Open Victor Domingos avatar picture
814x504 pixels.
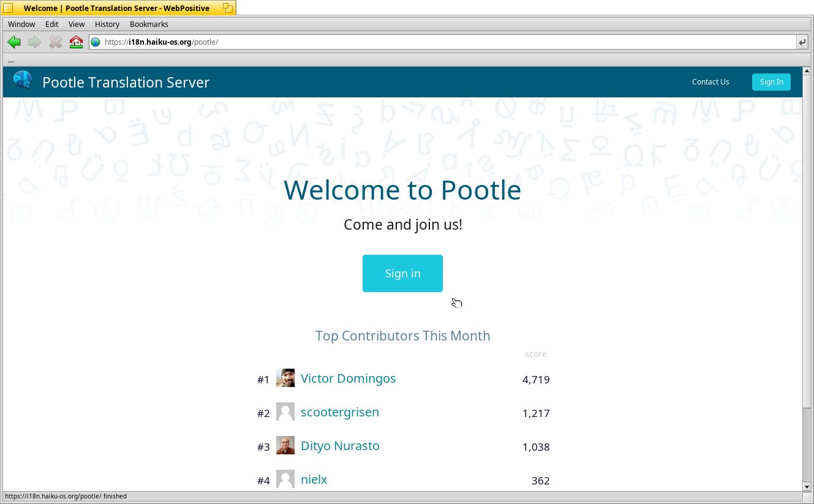(285, 378)
